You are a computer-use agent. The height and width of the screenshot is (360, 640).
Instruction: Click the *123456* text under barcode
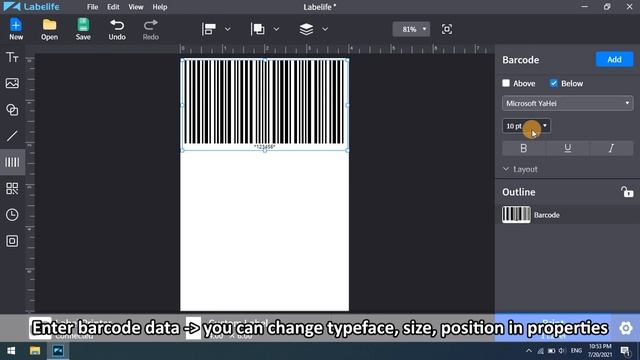(264, 147)
